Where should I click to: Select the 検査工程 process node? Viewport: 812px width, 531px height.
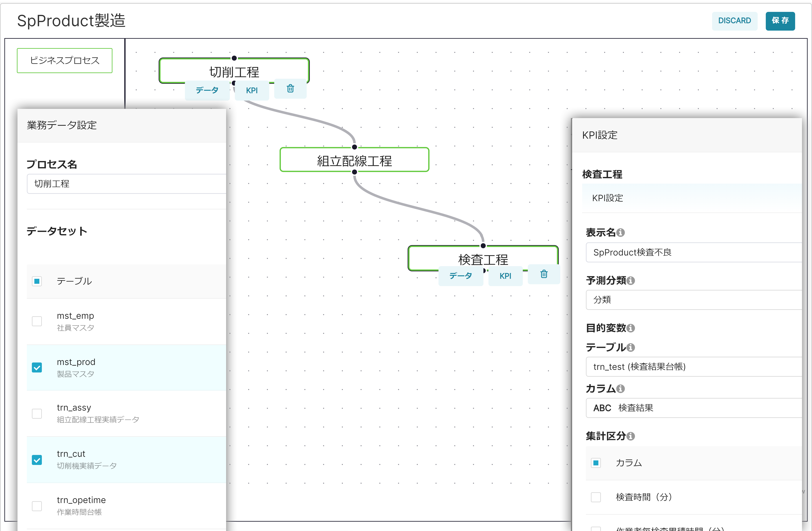coord(483,258)
